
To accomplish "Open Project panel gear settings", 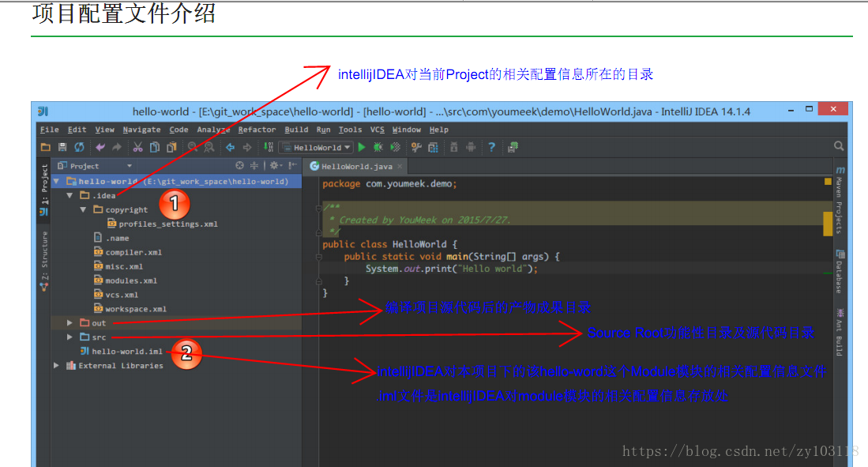I will coord(275,166).
